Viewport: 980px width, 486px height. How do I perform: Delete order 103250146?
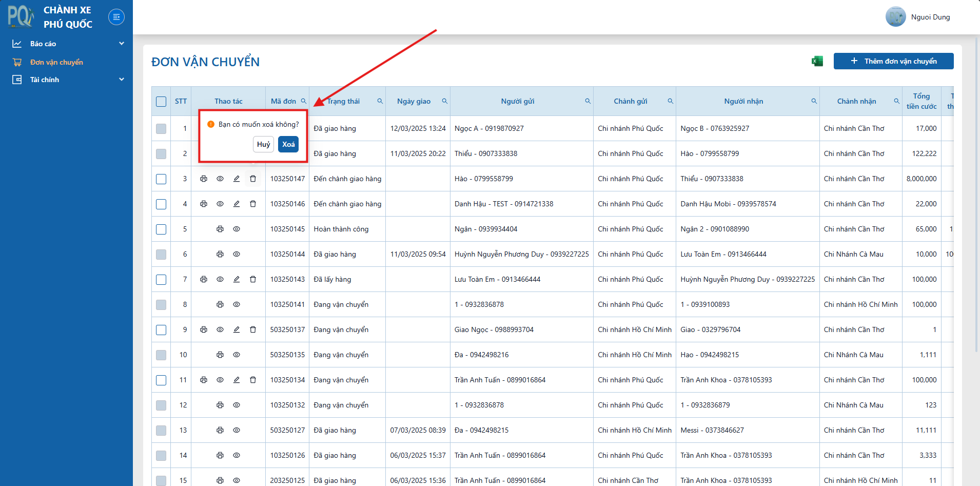253,204
